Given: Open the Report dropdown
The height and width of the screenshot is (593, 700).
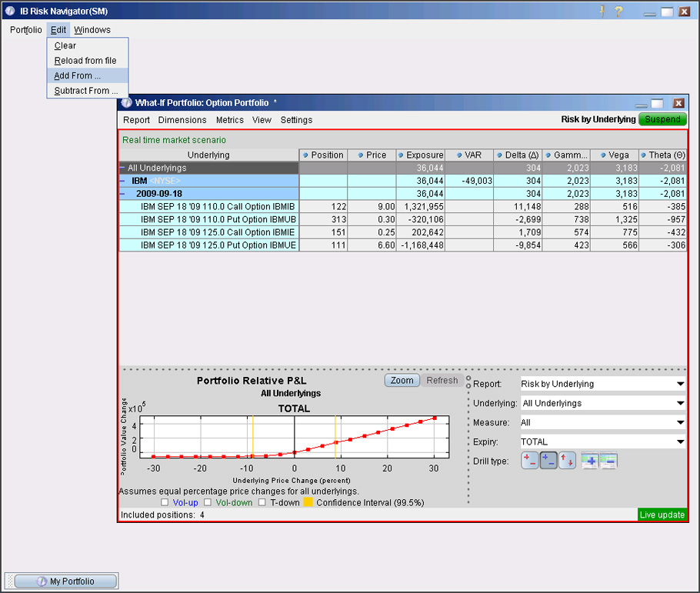Looking at the screenshot, I should pos(602,384).
